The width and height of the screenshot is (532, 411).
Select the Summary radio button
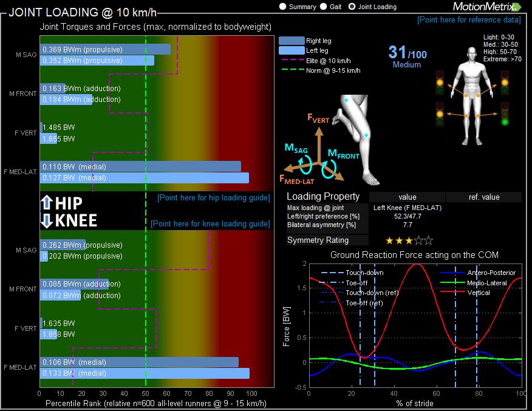click(282, 7)
